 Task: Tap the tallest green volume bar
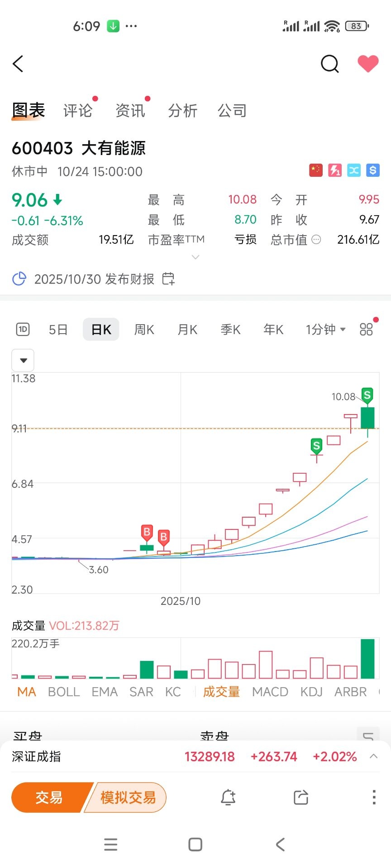pos(367,659)
